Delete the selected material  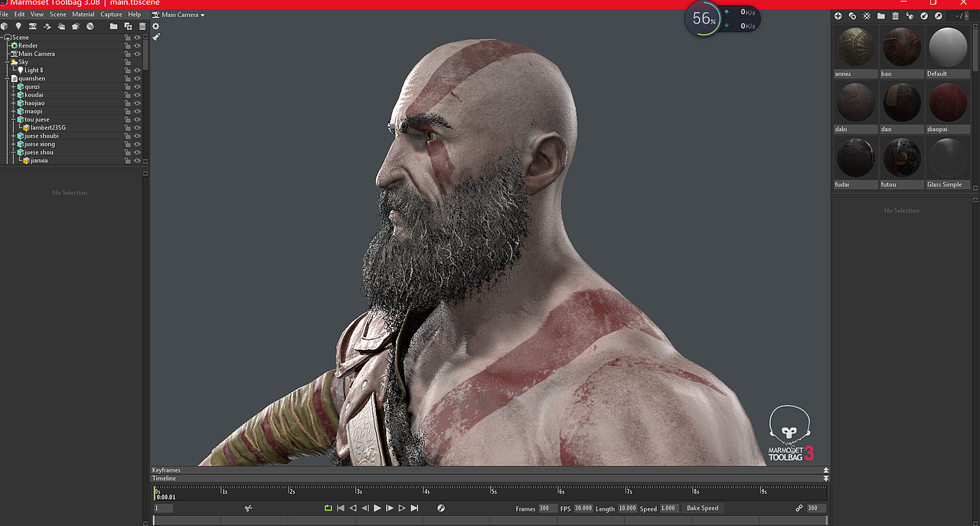coord(895,16)
